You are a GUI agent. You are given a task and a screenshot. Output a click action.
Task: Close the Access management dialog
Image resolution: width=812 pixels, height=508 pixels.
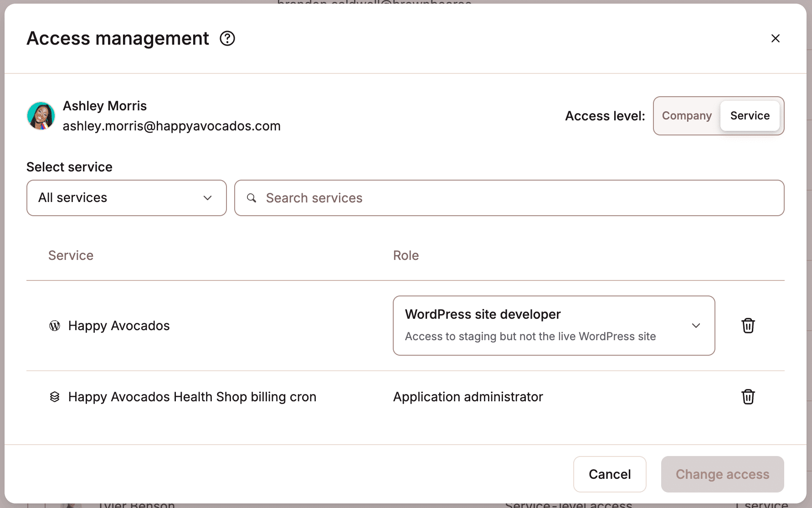776,38
